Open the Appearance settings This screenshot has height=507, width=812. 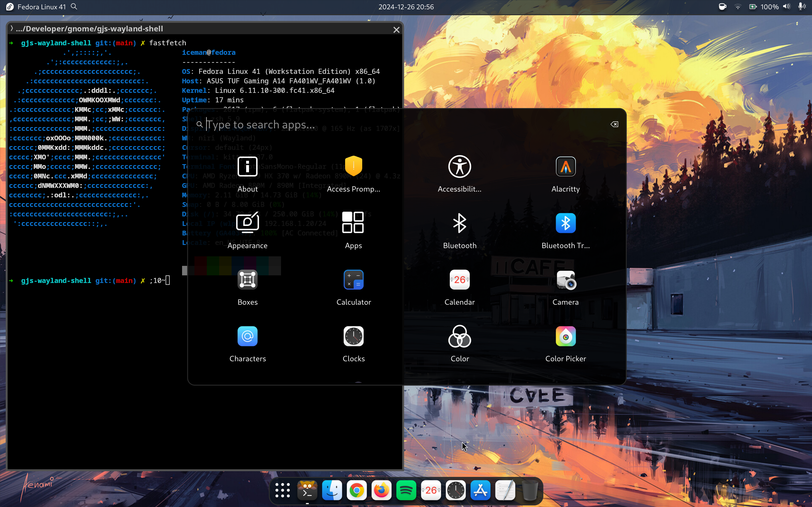(x=247, y=223)
